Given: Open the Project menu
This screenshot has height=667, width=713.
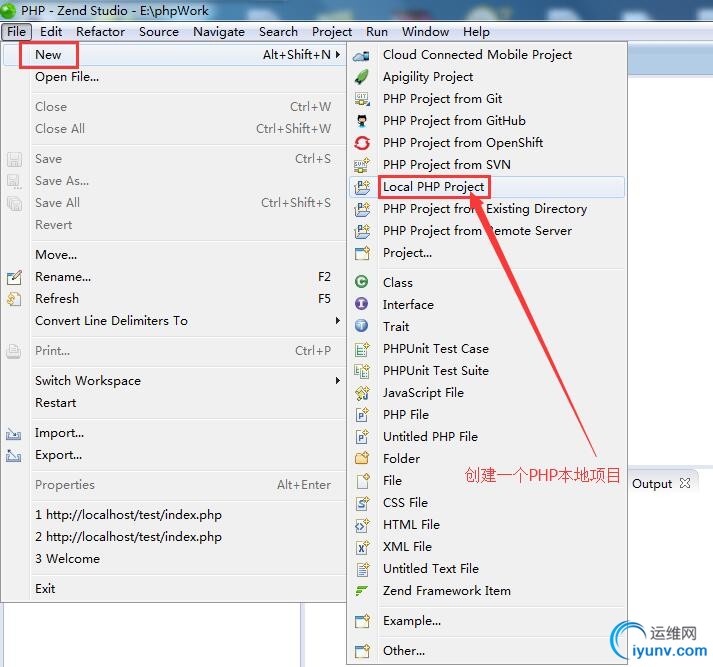Looking at the screenshot, I should tap(332, 32).
